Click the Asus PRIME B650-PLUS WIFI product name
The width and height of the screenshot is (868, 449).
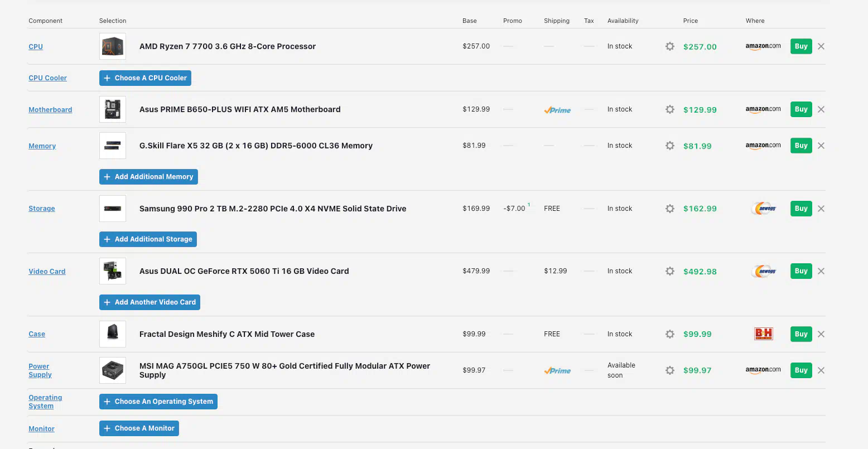(x=240, y=109)
